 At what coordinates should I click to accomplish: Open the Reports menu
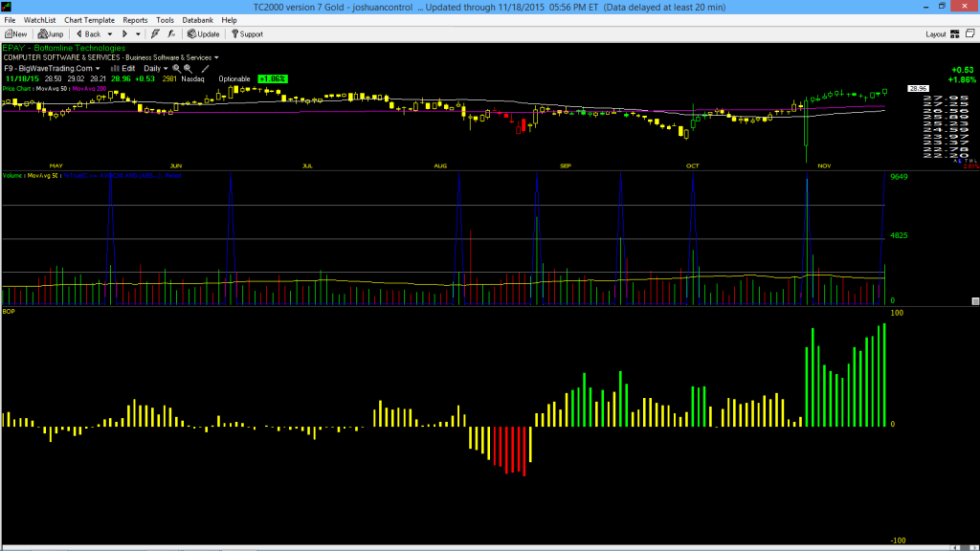click(x=135, y=20)
